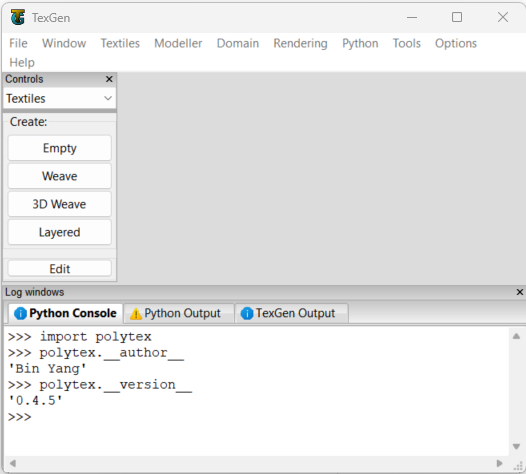526x474 pixels.
Task: Switch to the TexGen Output tab
Action: tap(291, 313)
